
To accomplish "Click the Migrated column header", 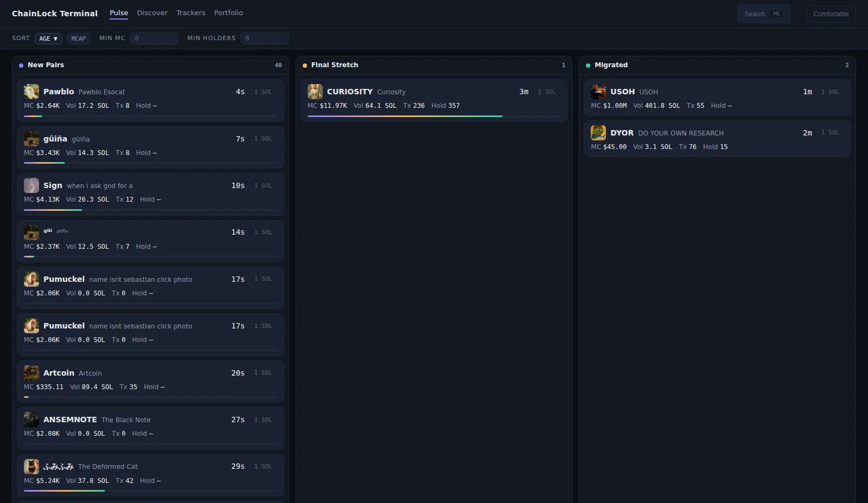I will coord(717,65).
